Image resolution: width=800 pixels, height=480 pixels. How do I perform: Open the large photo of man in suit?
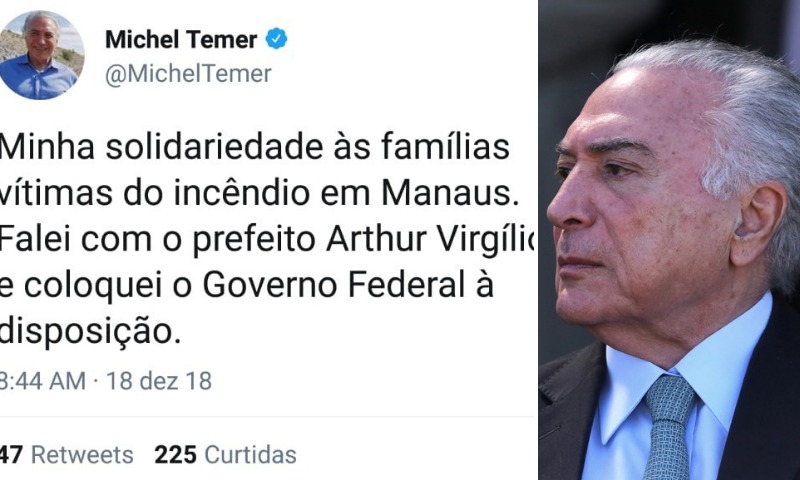pos(669,240)
